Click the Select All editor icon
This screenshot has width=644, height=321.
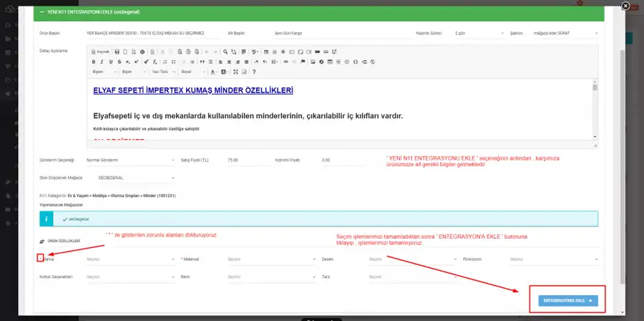[243, 52]
